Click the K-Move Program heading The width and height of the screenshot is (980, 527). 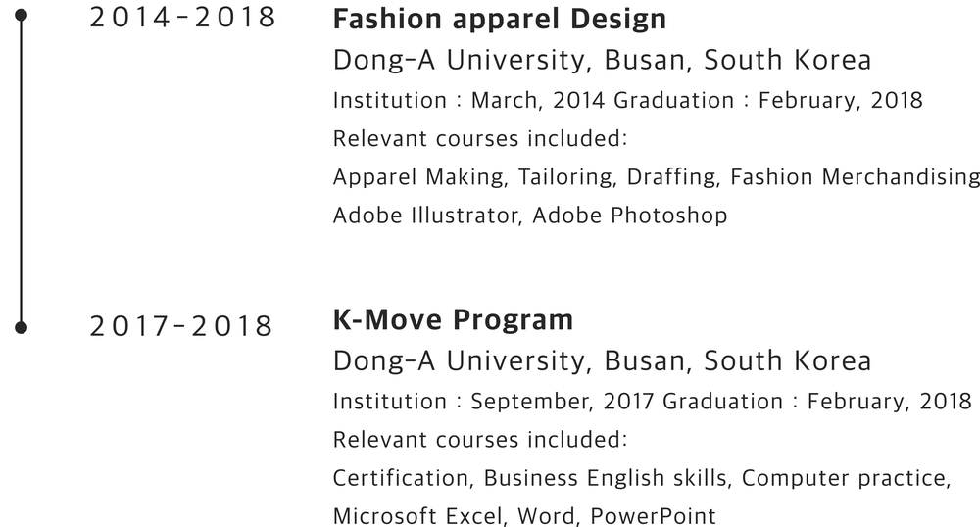pos(453,319)
